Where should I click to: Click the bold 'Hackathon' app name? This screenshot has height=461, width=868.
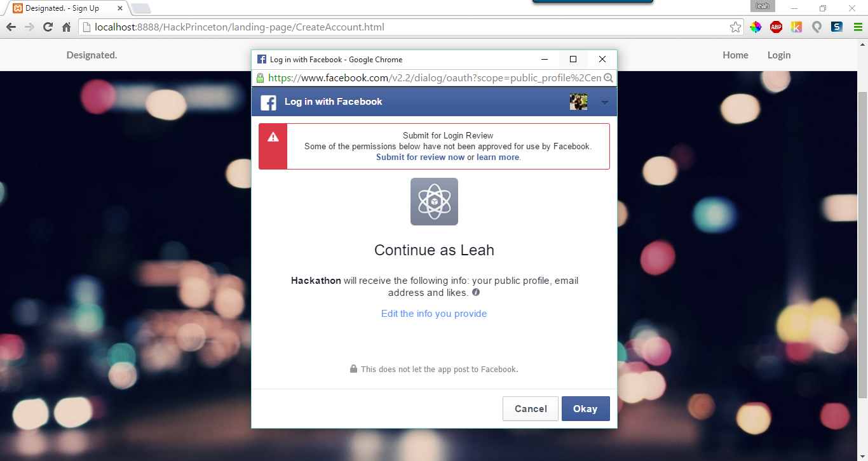pyautogui.click(x=316, y=281)
